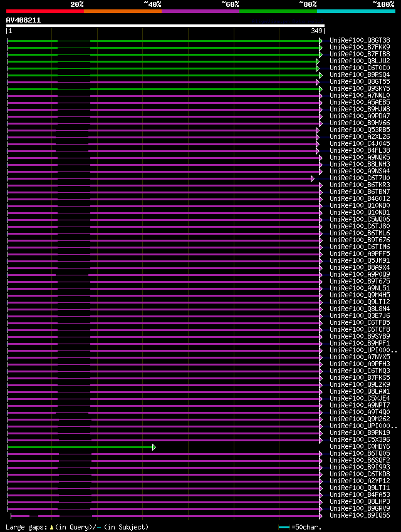Open the UniRef100_B9RSQ4 hit label

tap(360, 74)
